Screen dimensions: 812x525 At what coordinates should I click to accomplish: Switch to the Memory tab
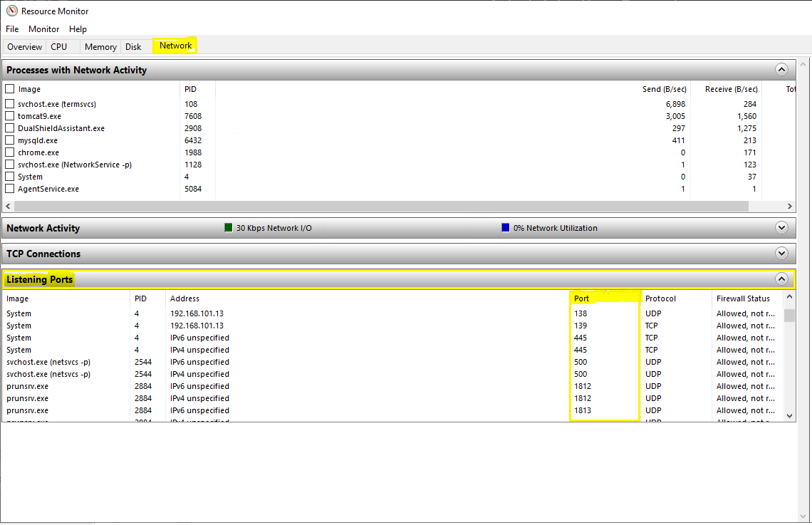click(100, 46)
